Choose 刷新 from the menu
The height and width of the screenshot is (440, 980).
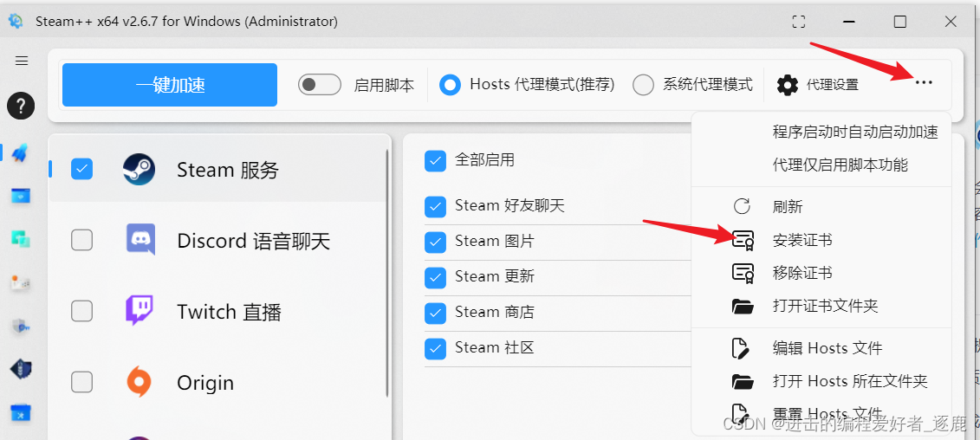tap(821, 207)
